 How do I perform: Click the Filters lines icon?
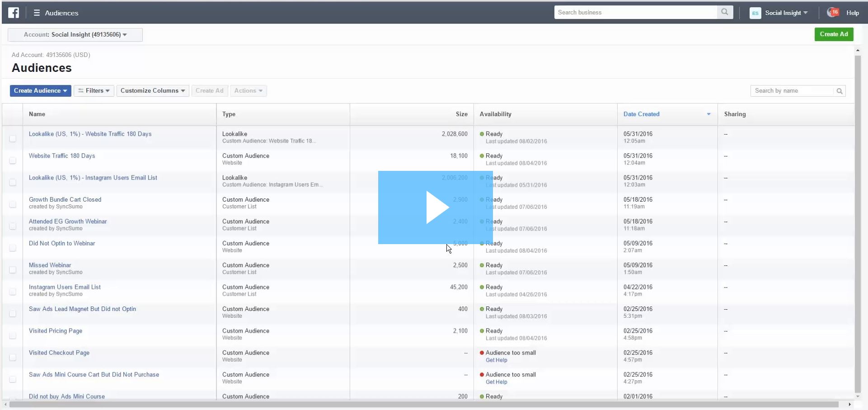(x=81, y=91)
